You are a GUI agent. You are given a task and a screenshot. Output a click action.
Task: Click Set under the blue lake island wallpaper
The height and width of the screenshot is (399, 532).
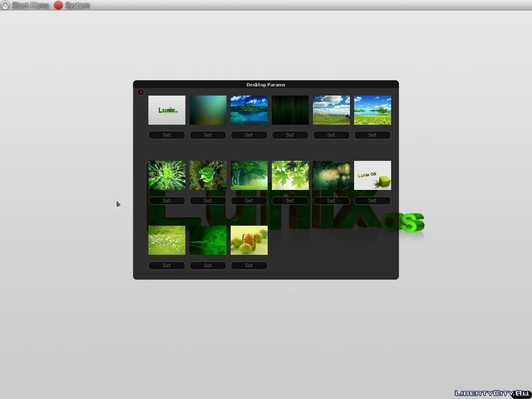[249, 135]
